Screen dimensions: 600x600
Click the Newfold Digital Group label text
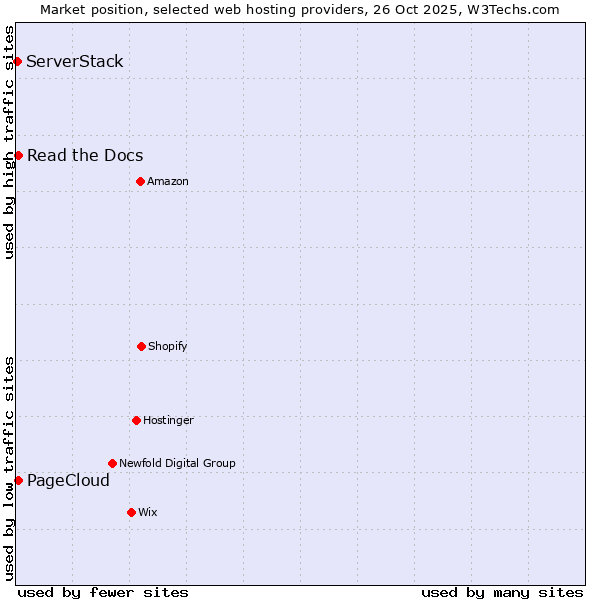tap(177, 463)
